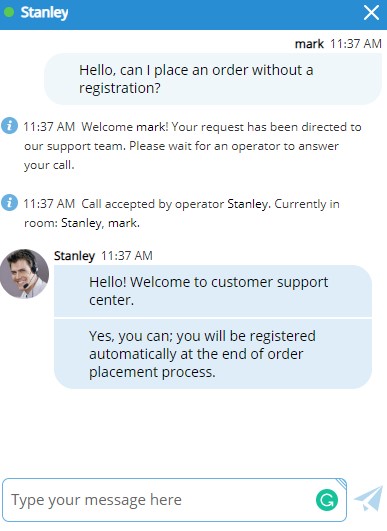Click the Call accepted by operator notification

[x=182, y=213]
